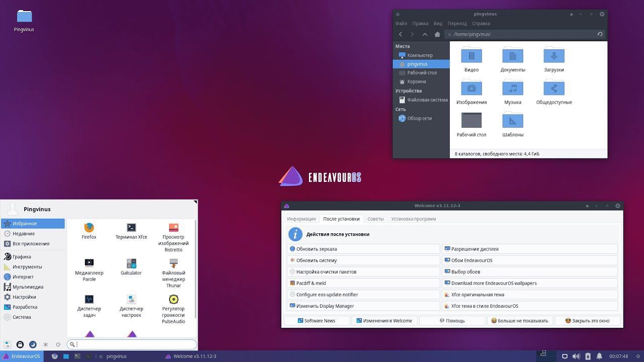Open the Документы folder
This screenshot has height=362, width=644.
pyautogui.click(x=513, y=60)
